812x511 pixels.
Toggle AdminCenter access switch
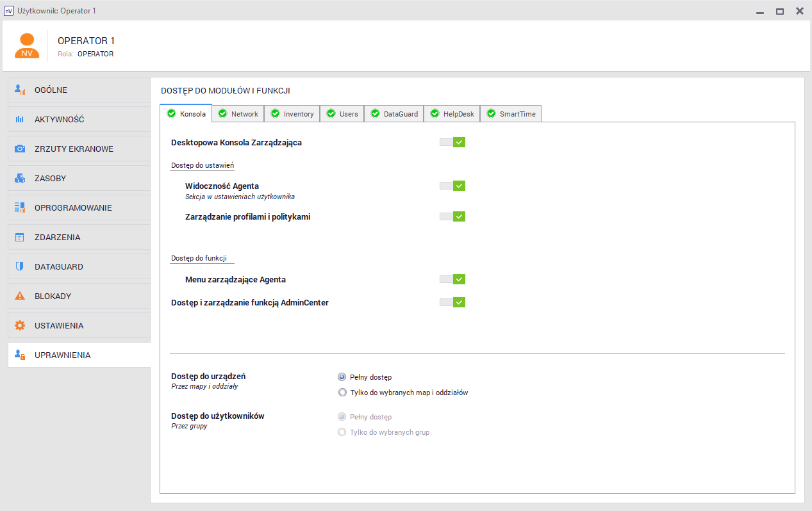pos(452,302)
